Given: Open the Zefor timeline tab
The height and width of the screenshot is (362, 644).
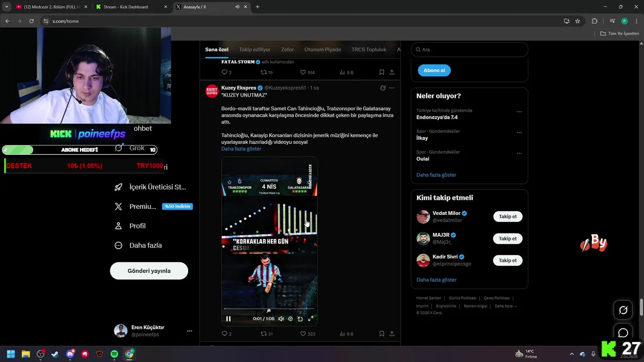Looking at the screenshot, I should (x=287, y=49).
